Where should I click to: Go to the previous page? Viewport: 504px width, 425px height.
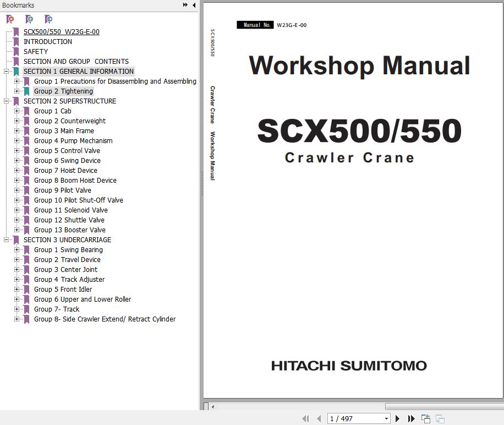[x=319, y=418]
